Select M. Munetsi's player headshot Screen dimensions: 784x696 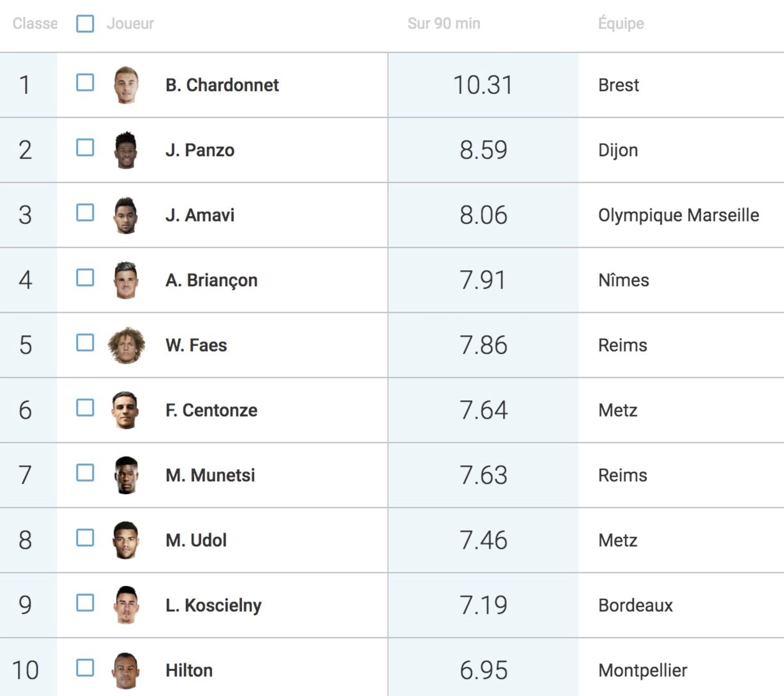pyautogui.click(x=126, y=475)
